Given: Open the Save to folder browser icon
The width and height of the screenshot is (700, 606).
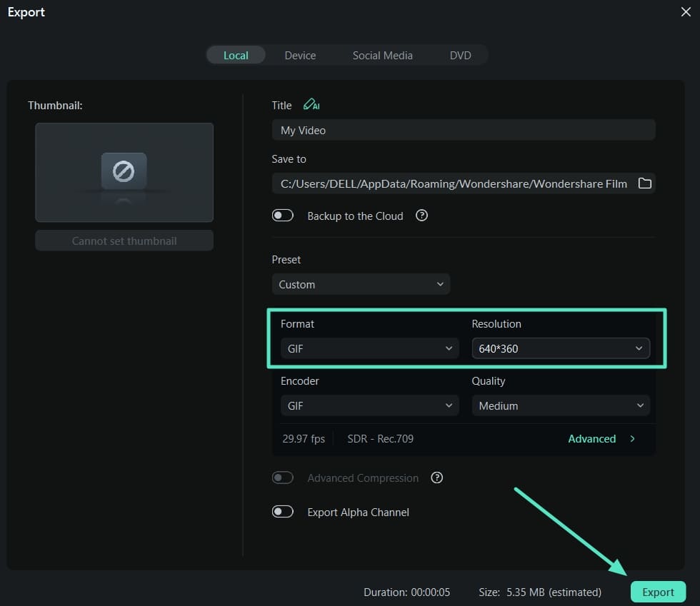Looking at the screenshot, I should click(644, 183).
